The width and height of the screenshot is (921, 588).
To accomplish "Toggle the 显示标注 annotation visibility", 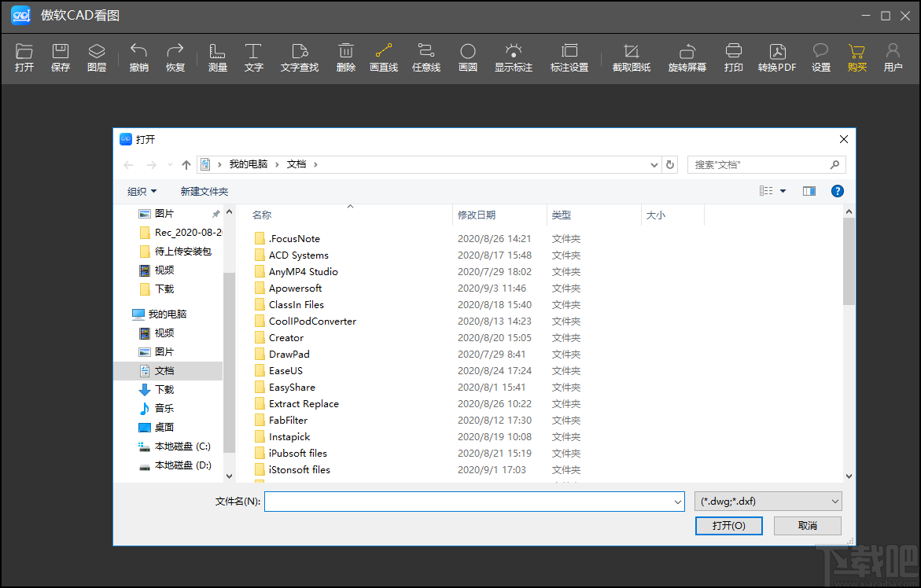I will [x=513, y=57].
